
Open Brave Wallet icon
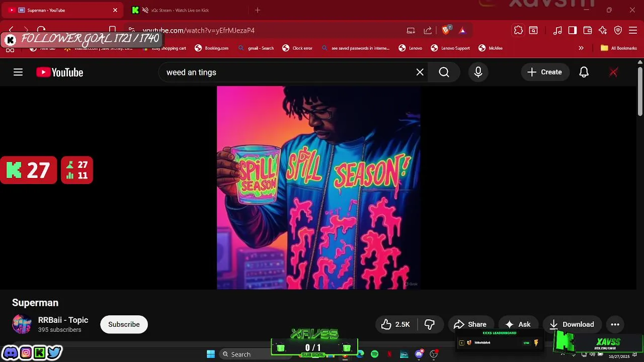pyautogui.click(x=587, y=30)
